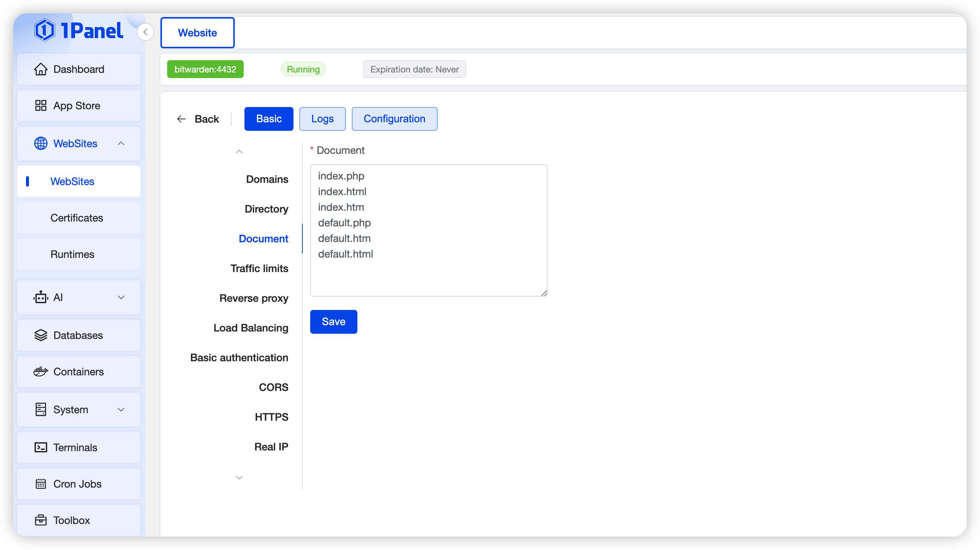Expand the AI submenu chevron
This screenshot has width=980, height=550.
point(121,297)
